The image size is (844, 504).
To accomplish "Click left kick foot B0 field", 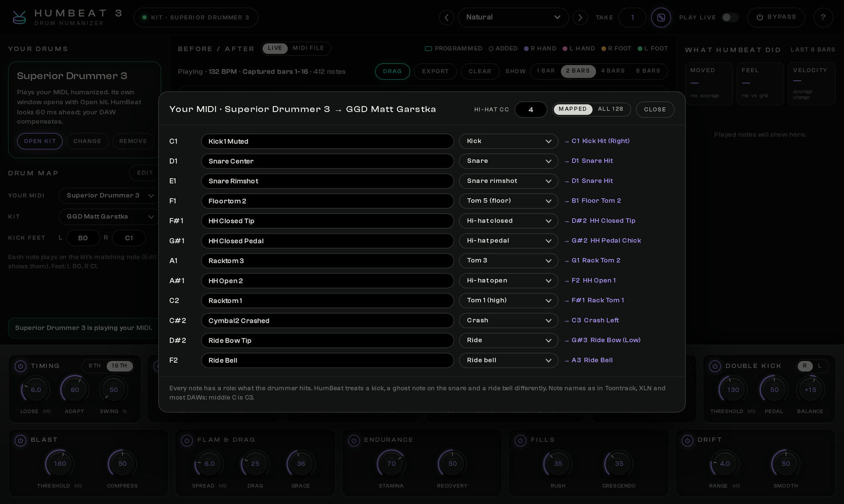I will (83, 238).
